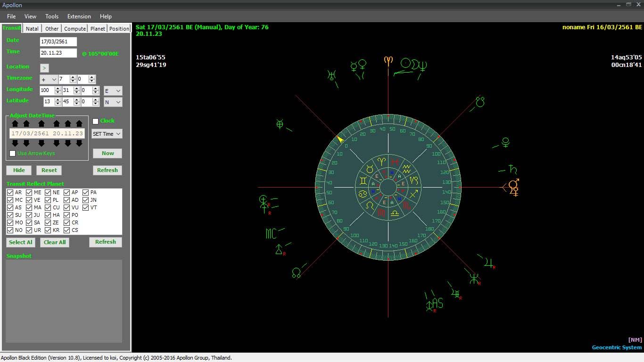644x362 pixels.
Task: Uncheck the AR reflect planet checkbox
Action: (x=10, y=192)
